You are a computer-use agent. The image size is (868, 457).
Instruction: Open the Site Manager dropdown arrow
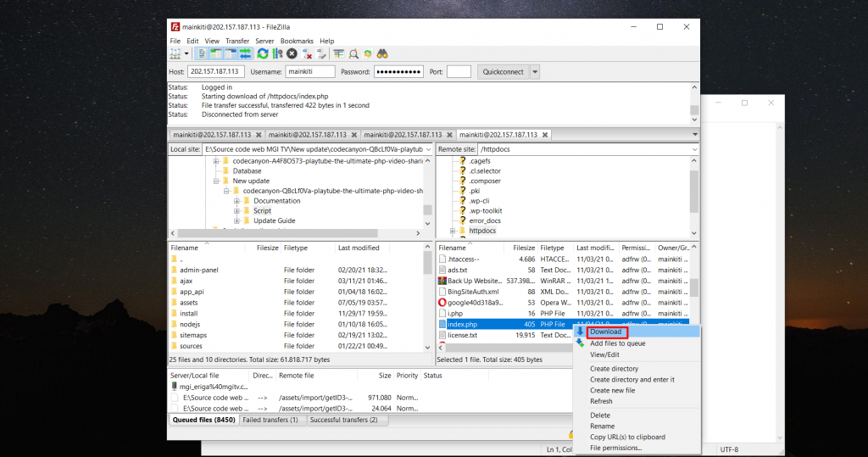pos(186,53)
